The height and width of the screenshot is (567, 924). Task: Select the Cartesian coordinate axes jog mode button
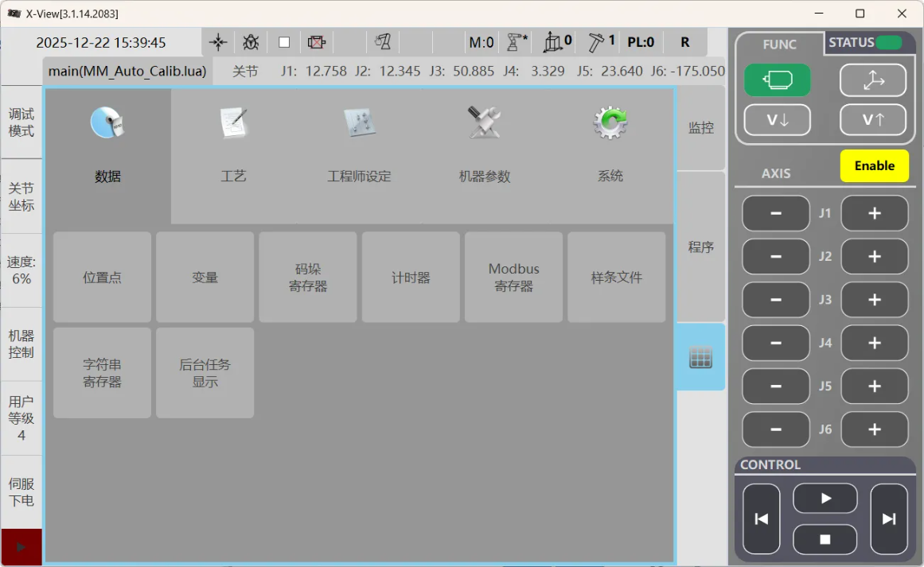873,80
